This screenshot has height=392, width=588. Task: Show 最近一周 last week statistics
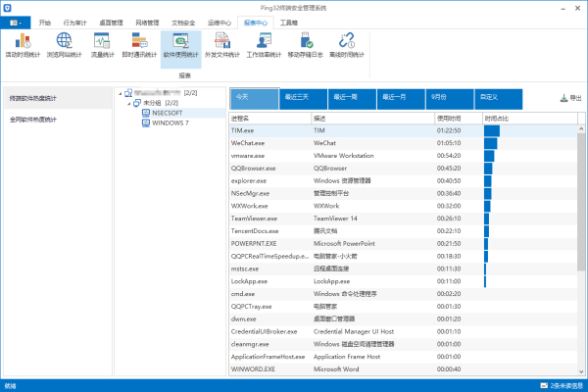[x=352, y=99]
